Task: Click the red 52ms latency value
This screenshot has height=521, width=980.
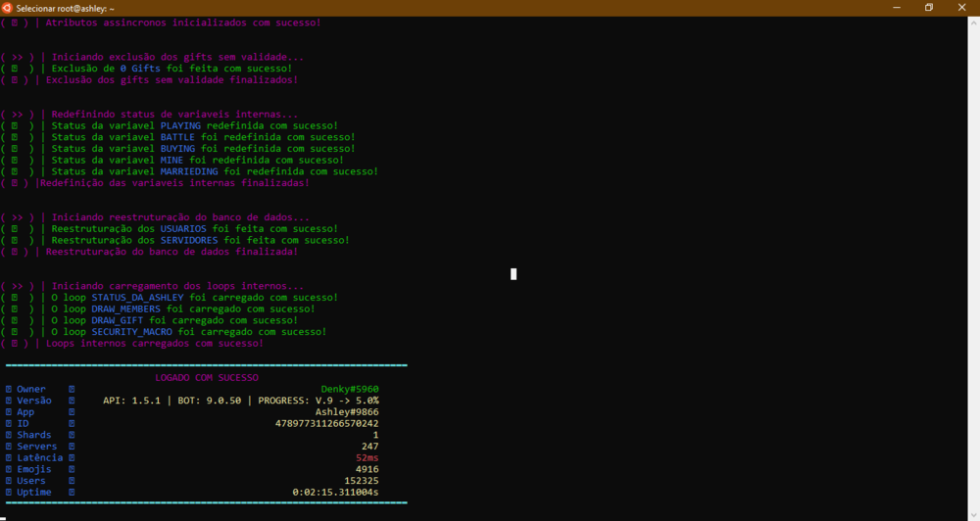Action: [367, 458]
